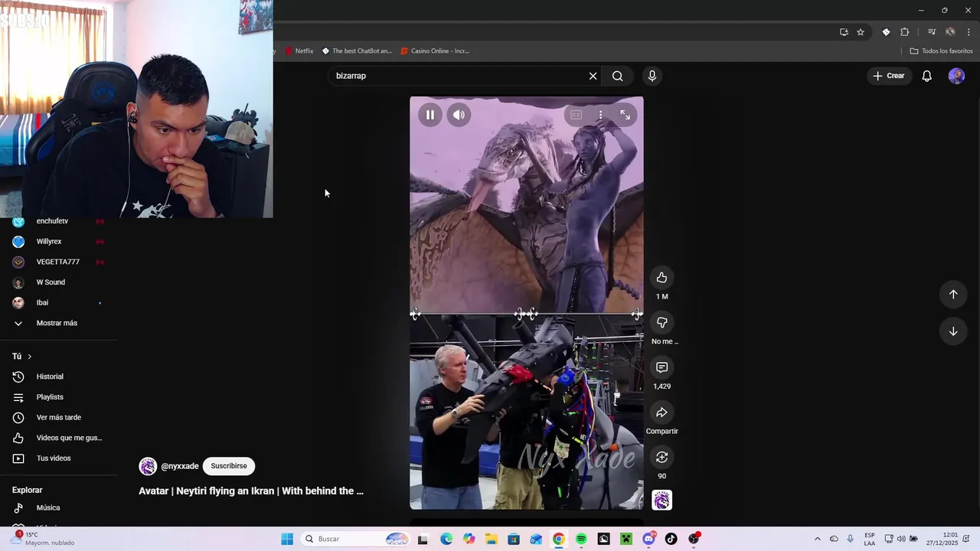Open Chrome three-dot menu
This screenshot has height=551, width=980.
[x=969, y=32]
